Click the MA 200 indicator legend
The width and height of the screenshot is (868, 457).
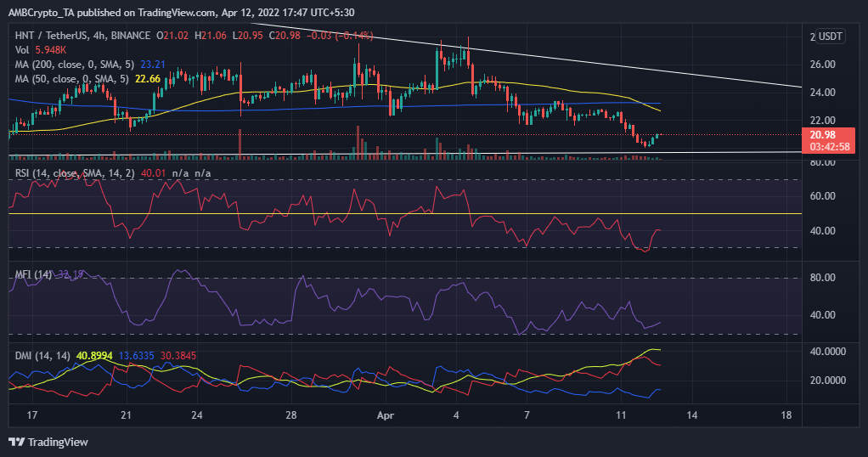click(x=72, y=63)
